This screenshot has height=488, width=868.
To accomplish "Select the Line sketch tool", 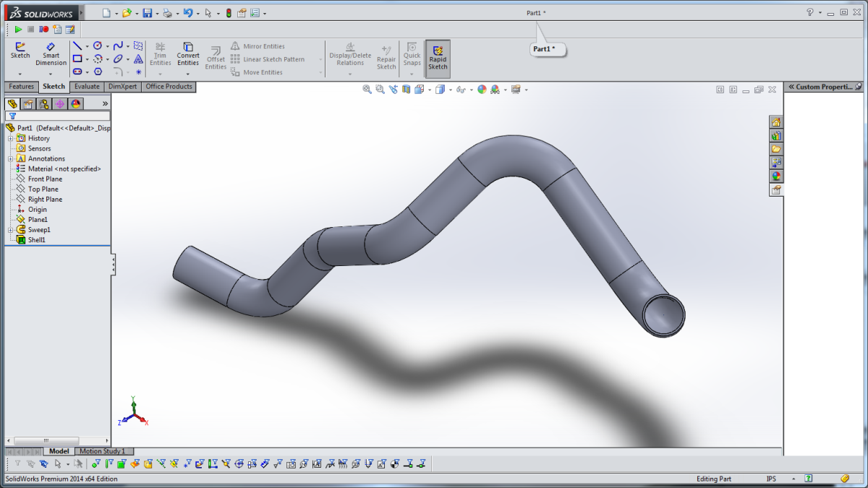I will click(x=77, y=46).
